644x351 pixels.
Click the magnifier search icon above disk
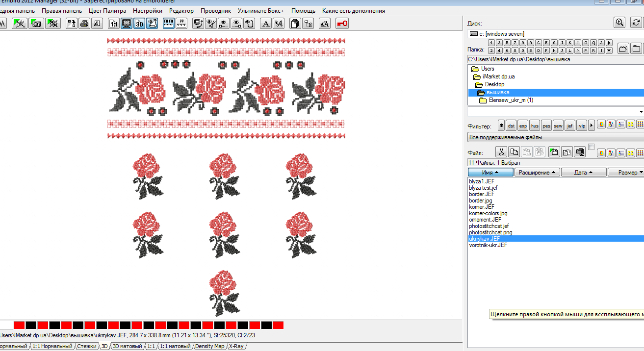(x=620, y=22)
